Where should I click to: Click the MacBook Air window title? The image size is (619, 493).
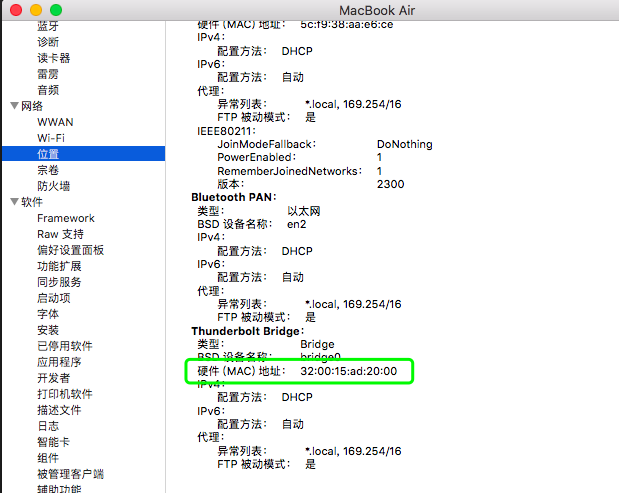377,10
